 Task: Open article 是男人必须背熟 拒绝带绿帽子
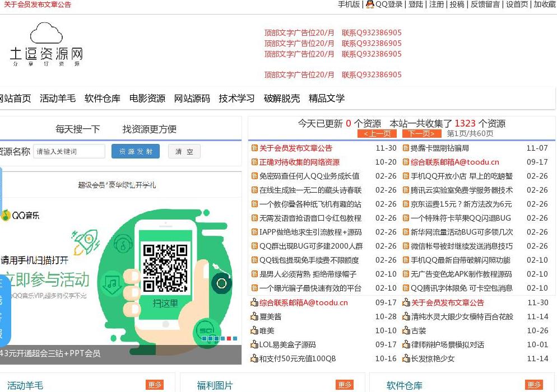[308, 274]
